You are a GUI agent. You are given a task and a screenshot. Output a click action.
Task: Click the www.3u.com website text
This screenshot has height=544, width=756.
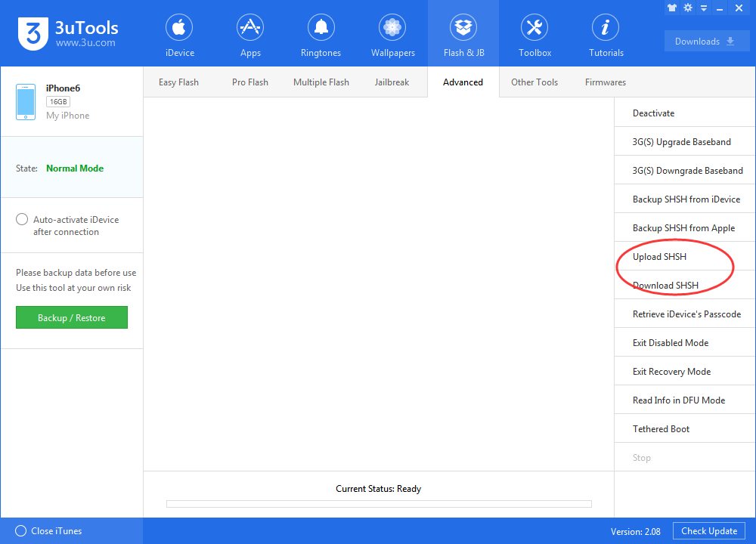pos(85,43)
